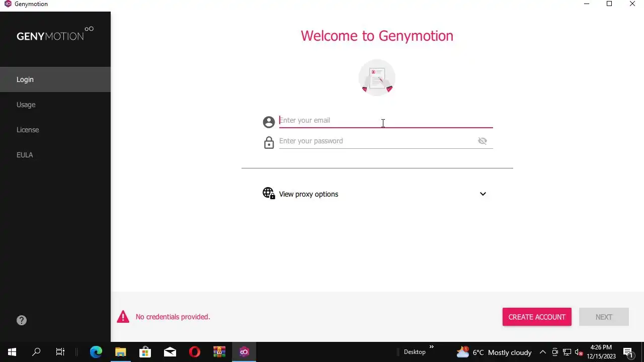This screenshot has height=362, width=644.
Task: Click the padlock icon beside the password field
Action: coord(269,142)
